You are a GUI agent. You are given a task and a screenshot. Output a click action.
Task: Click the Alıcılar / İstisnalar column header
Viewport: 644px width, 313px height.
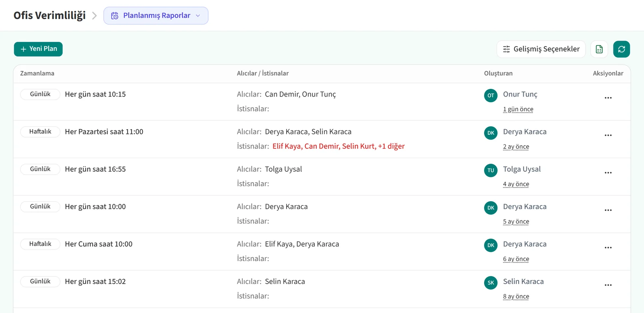click(x=263, y=73)
